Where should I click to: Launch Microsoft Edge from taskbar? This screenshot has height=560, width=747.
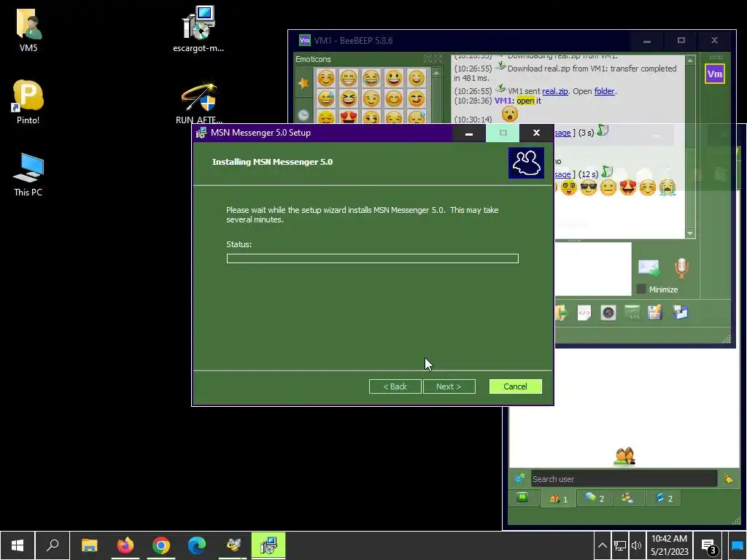[x=197, y=545]
